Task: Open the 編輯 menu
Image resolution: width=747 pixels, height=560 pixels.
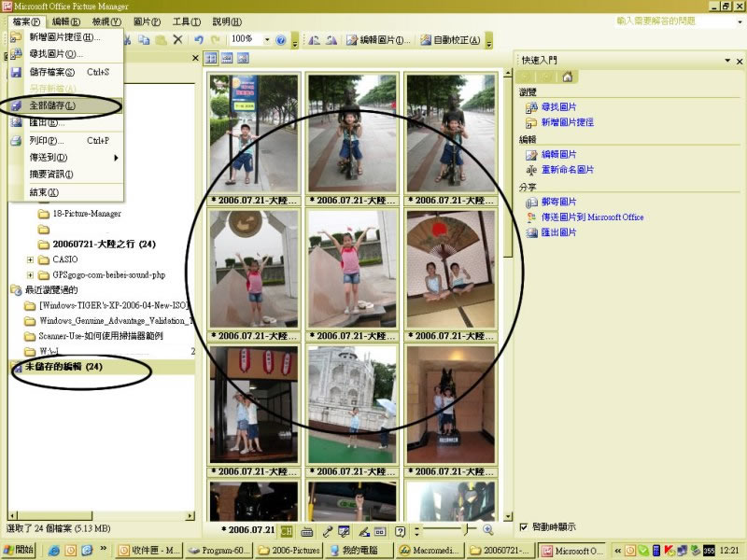Action: (x=65, y=21)
